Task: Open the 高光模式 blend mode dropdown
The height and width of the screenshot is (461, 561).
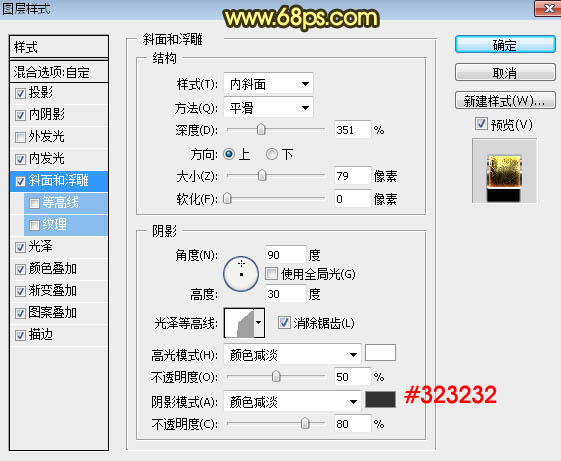Action: tap(292, 355)
